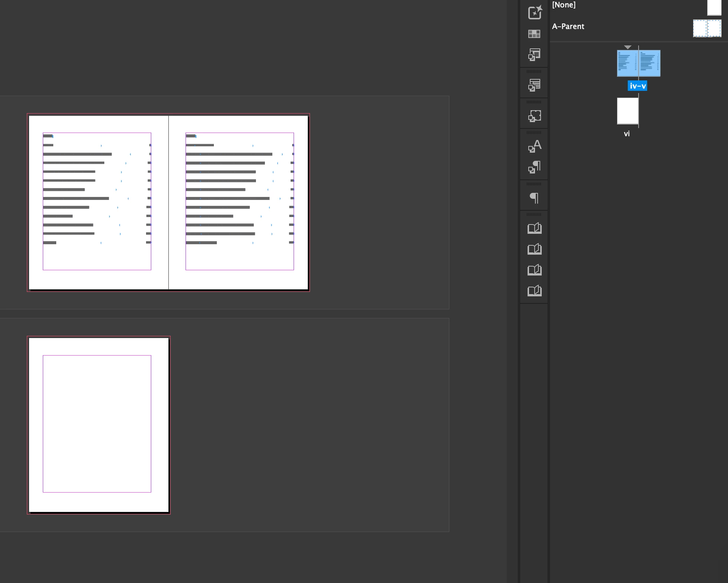
Task: Open the Swatches panel icon
Action: [x=535, y=34]
